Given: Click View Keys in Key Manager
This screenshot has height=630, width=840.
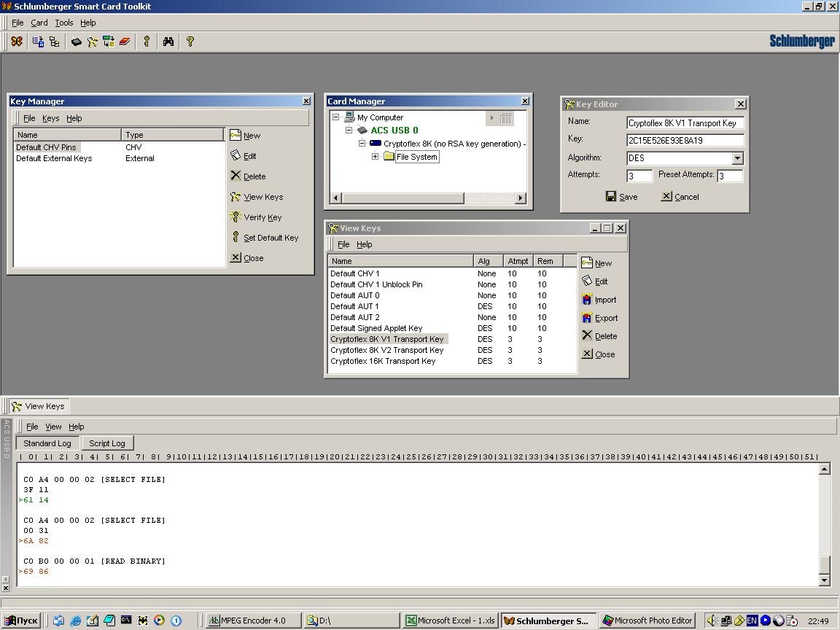Looking at the screenshot, I should pos(257,197).
